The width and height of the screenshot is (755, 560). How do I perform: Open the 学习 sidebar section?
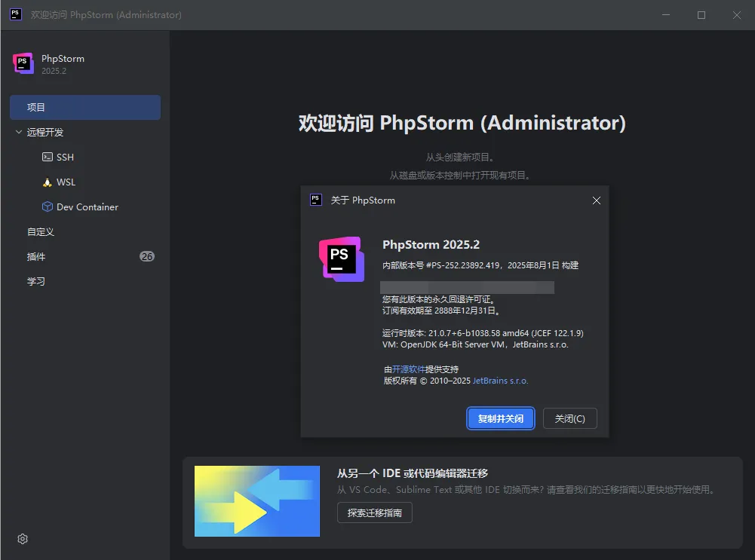point(36,282)
